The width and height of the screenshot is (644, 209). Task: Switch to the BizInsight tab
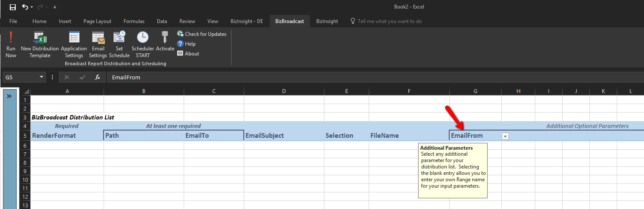(327, 21)
